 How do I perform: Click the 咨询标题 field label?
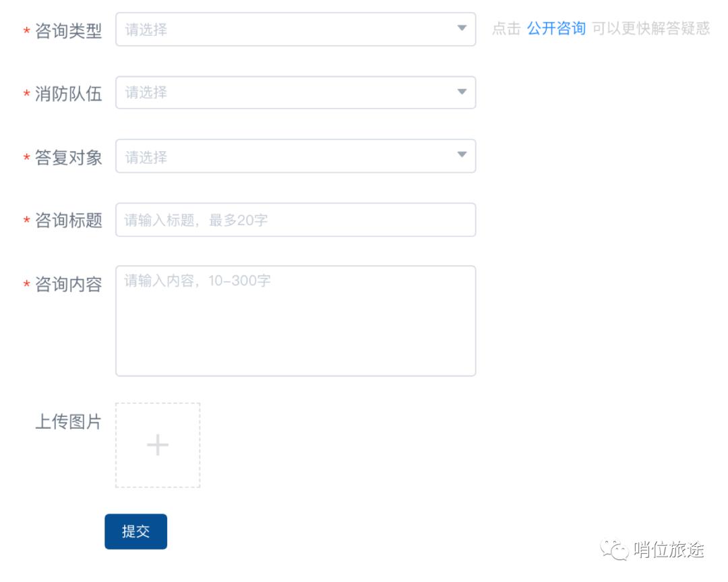click(71, 219)
